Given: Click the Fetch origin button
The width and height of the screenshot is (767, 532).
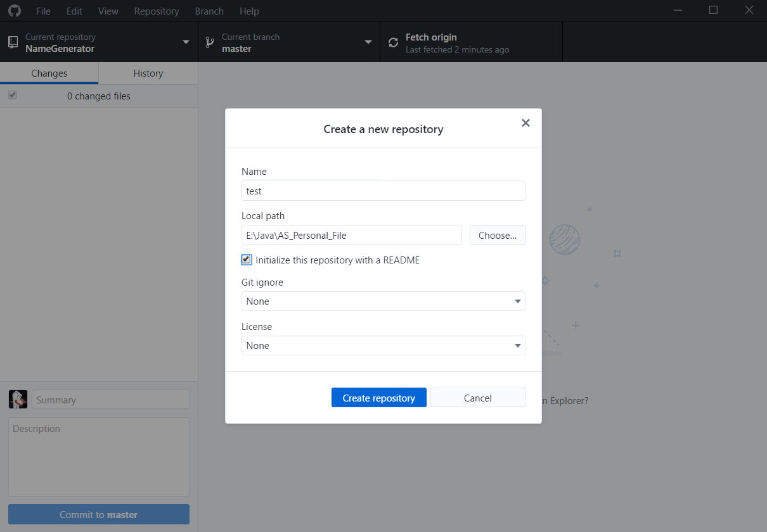Looking at the screenshot, I should 471,42.
